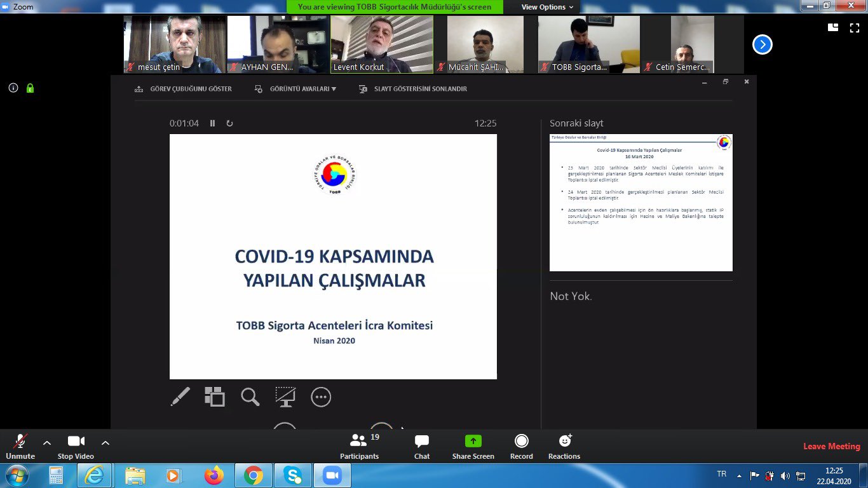Image resolution: width=868 pixels, height=488 pixels.
Task: Click the TR language indicator
Action: [721, 474]
